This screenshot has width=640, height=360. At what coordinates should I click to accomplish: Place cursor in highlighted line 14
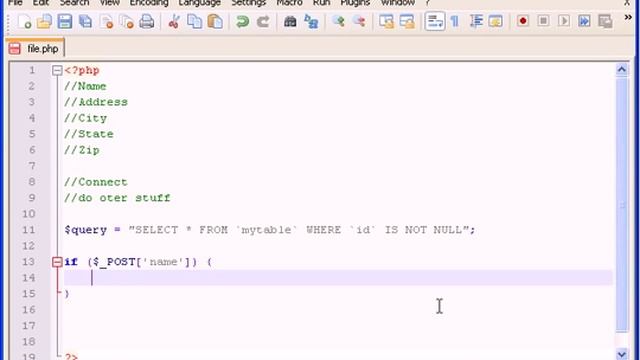pos(338,278)
